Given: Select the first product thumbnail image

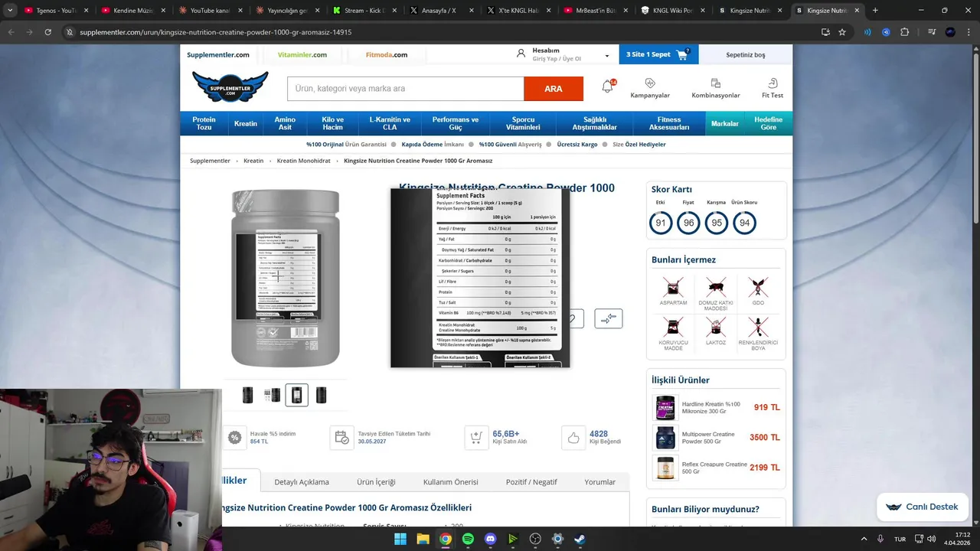Looking at the screenshot, I should pos(247,395).
